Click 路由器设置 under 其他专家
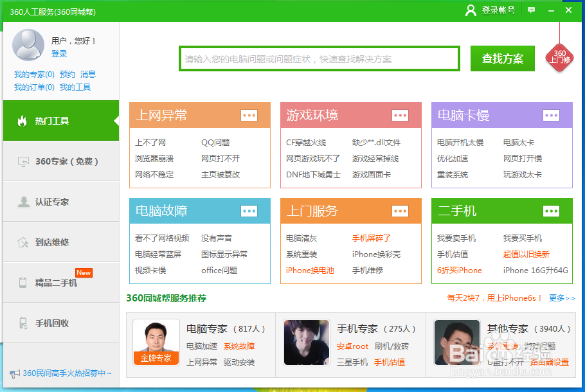The image size is (585, 392). click(x=549, y=362)
